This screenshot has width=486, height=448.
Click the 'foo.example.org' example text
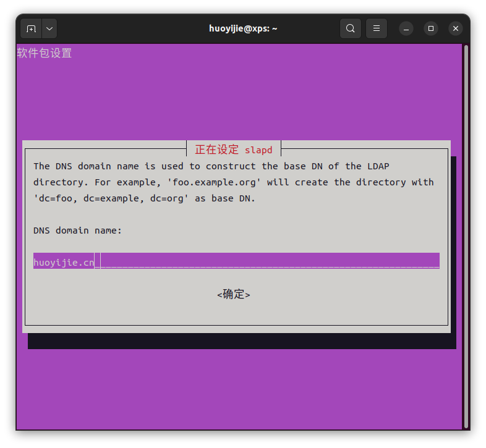[x=214, y=182]
